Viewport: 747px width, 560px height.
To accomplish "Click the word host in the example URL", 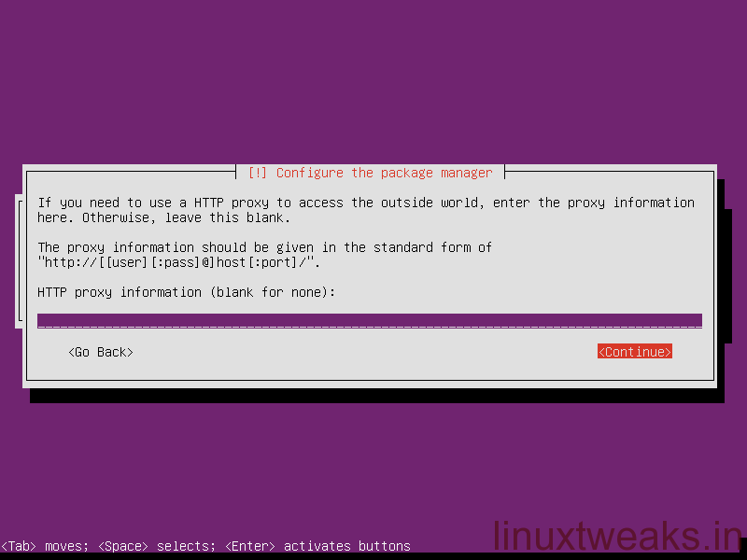I will pos(231,262).
